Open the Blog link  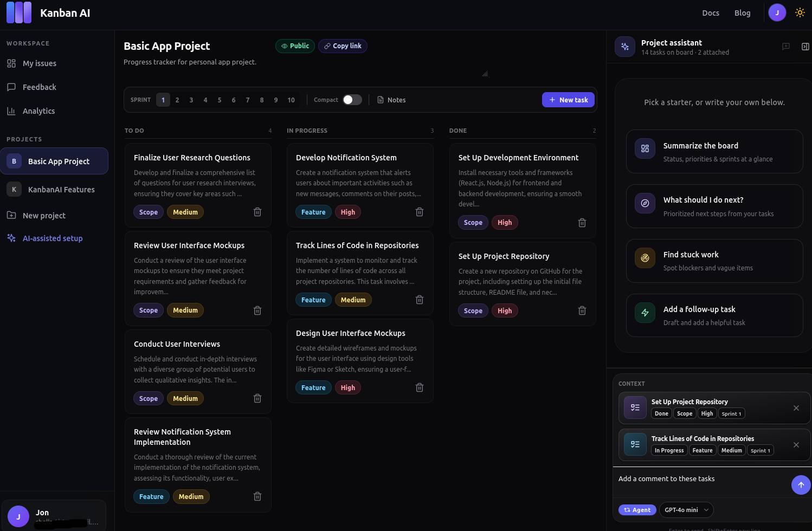[x=742, y=12]
